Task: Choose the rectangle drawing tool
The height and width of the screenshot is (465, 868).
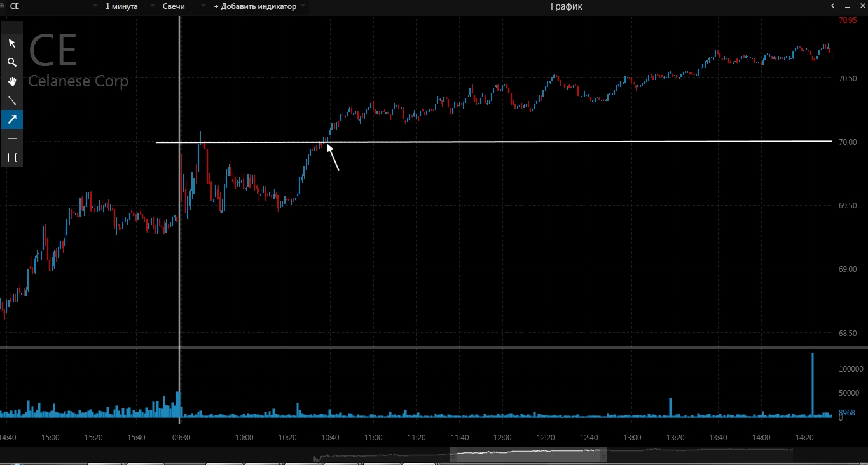Action: 11,158
